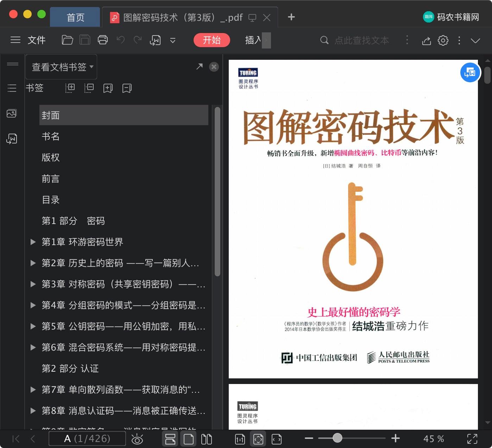Viewport: 492px width, 448px height.
Task: Expand all bookmarks icon
Action: tap(70, 88)
